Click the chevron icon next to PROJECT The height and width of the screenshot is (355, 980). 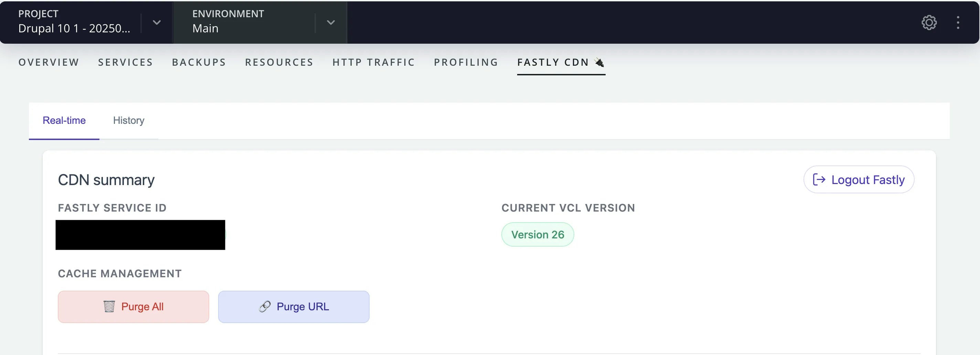point(156,22)
